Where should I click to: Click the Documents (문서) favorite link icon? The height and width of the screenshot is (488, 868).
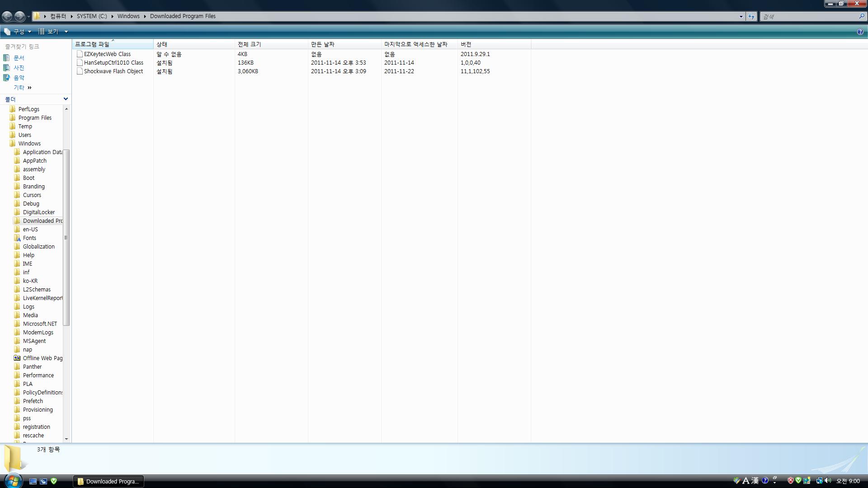(x=6, y=58)
